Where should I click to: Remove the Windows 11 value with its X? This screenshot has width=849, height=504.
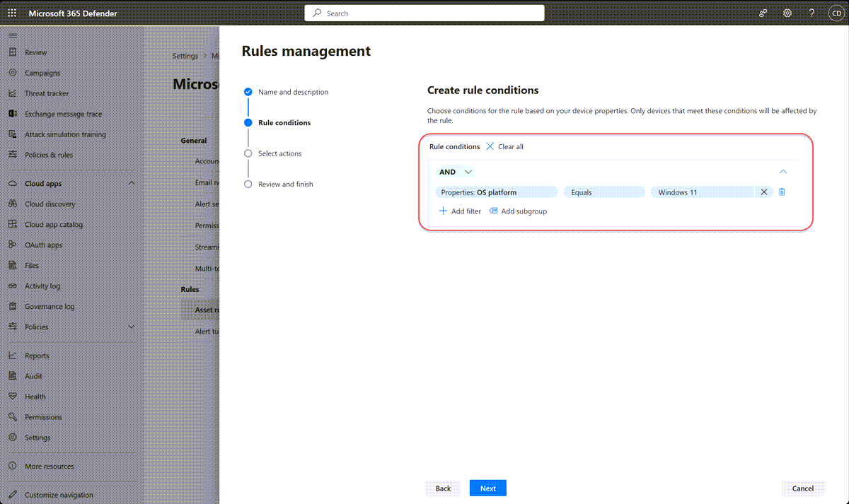pos(763,192)
